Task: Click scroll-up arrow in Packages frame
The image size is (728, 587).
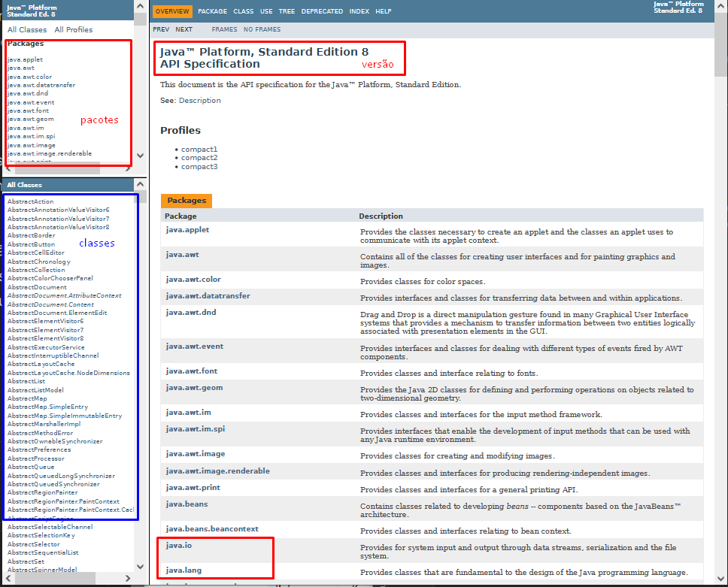Action: [x=140, y=7]
